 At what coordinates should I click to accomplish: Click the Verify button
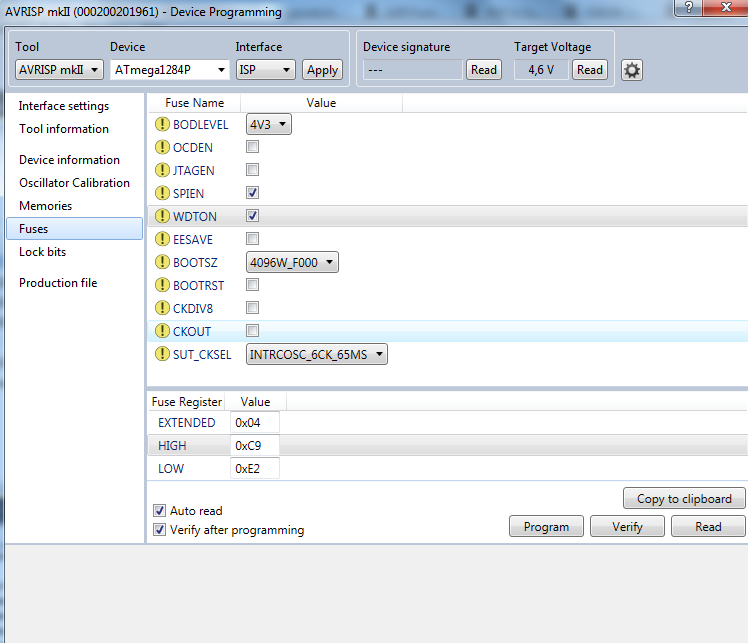click(627, 526)
